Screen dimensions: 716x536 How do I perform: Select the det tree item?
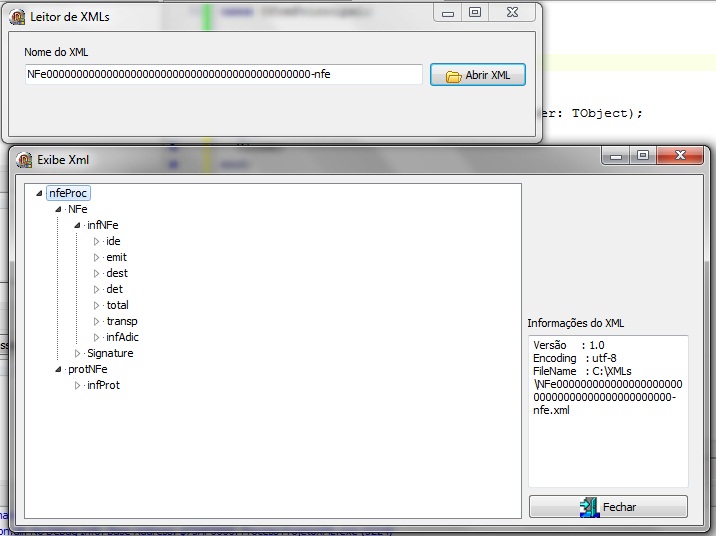click(x=114, y=289)
